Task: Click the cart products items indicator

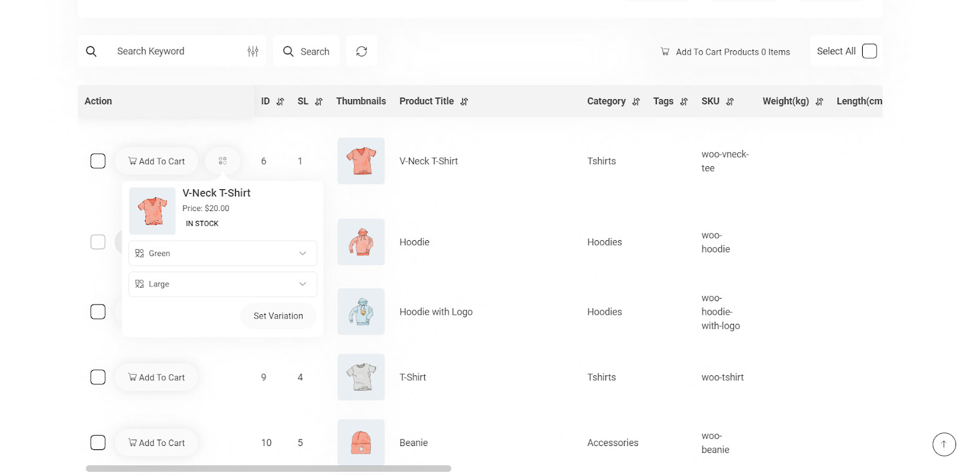Action: [725, 52]
